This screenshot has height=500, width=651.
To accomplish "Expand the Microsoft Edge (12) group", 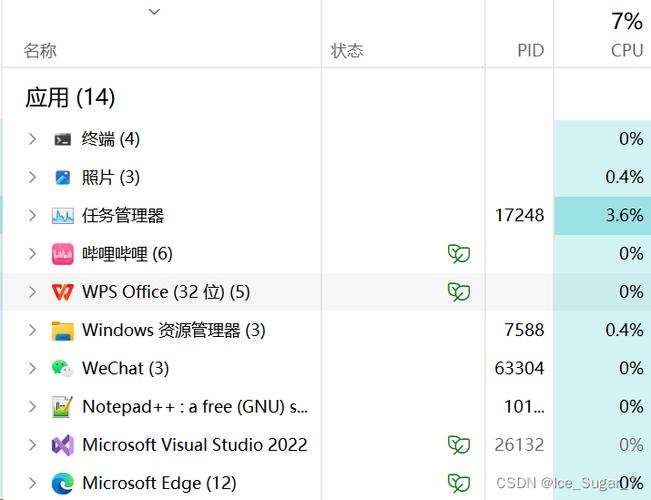I will 32,483.
